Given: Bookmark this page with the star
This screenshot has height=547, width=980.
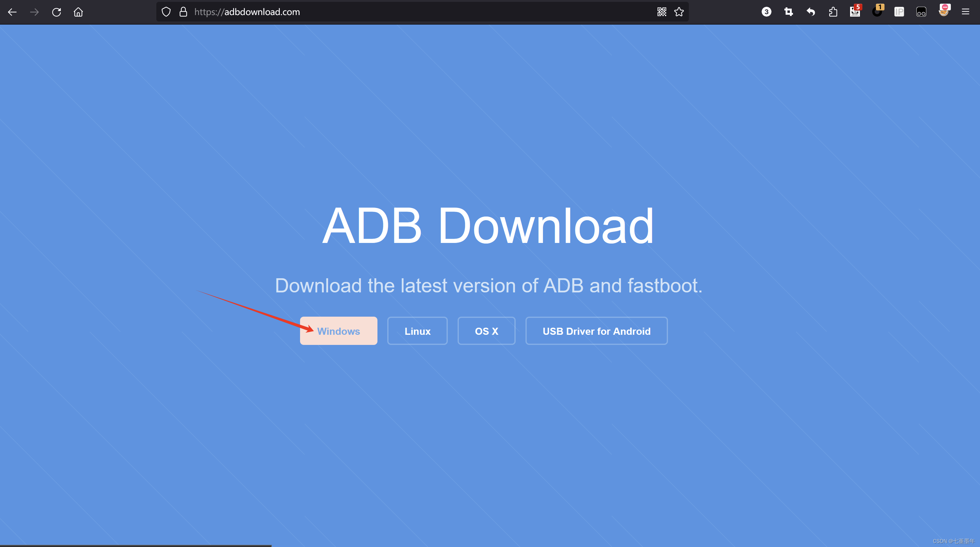Looking at the screenshot, I should pos(679,12).
